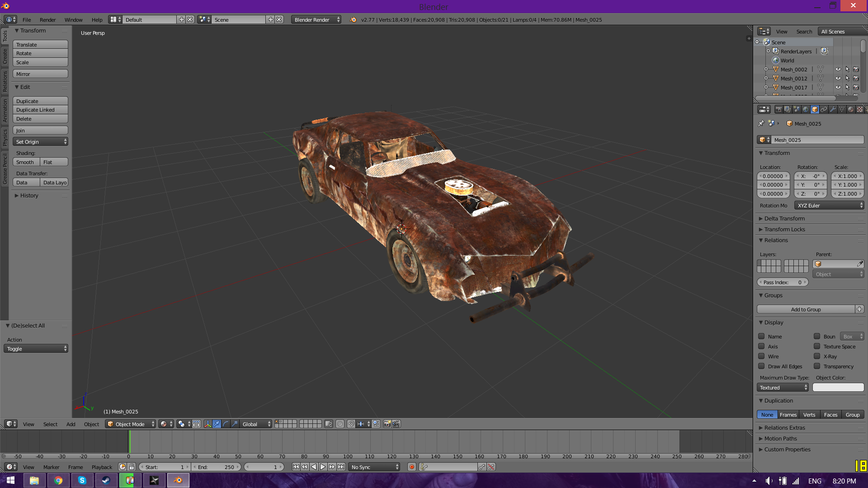Open the Object Mode dropdown

point(131,424)
